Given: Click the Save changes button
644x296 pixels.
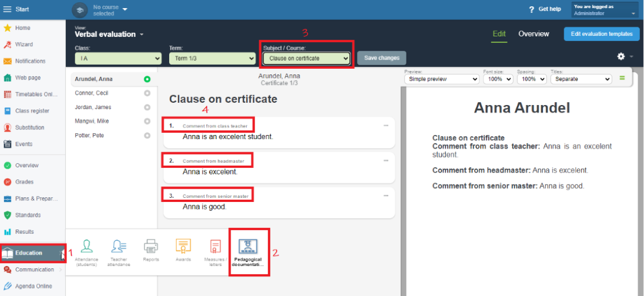Looking at the screenshot, I should pos(382,58).
